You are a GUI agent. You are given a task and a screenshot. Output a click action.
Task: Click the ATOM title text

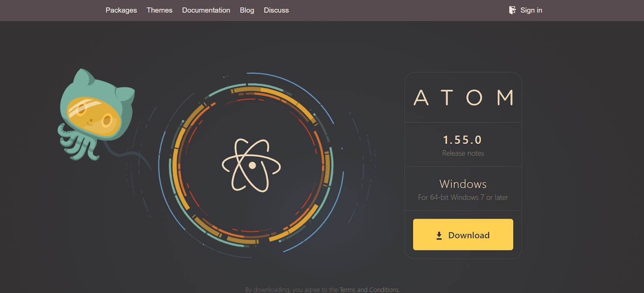(x=463, y=98)
